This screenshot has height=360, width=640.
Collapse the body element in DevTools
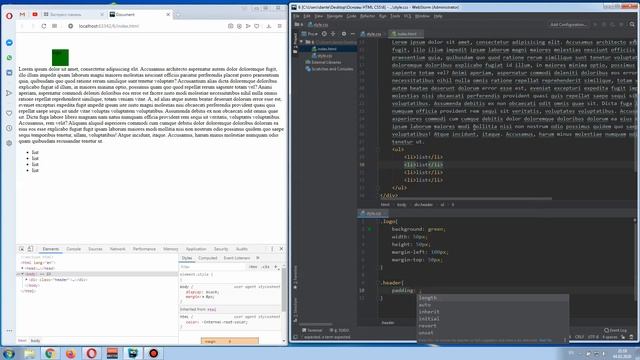tap(23, 274)
